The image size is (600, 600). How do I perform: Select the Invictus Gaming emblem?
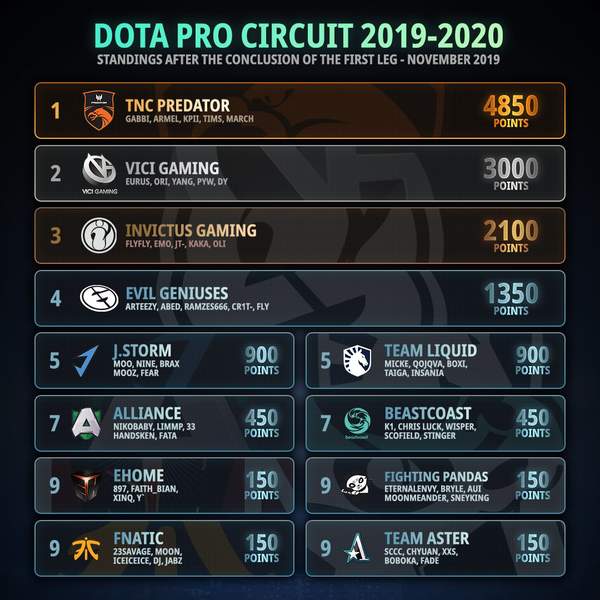pos(99,235)
